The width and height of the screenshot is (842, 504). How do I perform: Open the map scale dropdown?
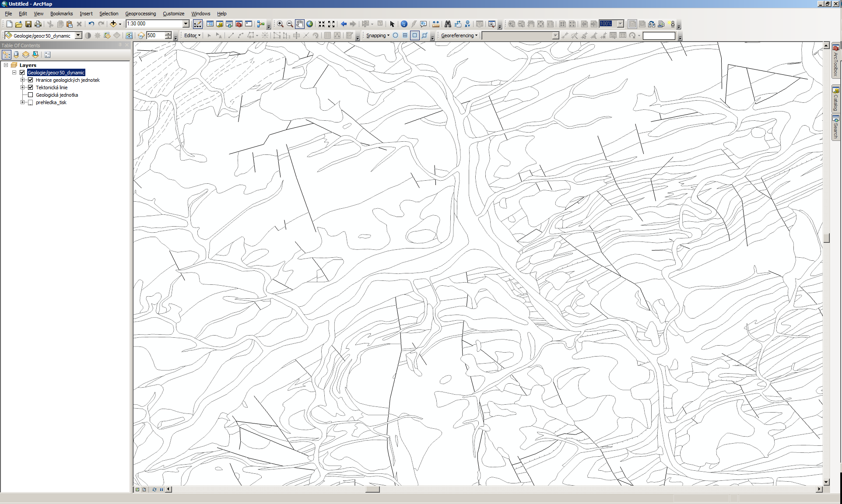click(x=186, y=24)
